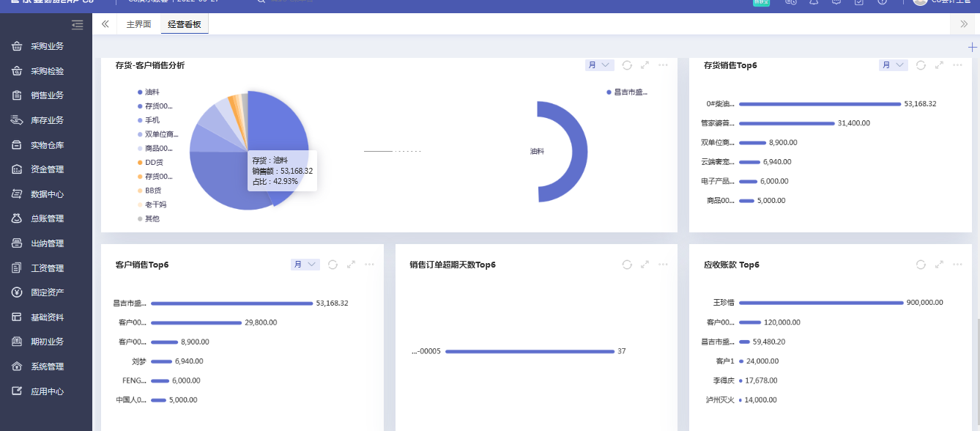The image size is (980, 431).
Task: Open the 月 period dropdown on 存货销售Top6
Action: pyautogui.click(x=893, y=65)
